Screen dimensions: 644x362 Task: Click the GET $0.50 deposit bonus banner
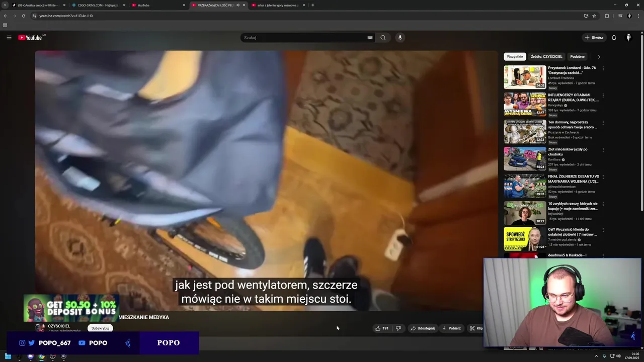(x=71, y=308)
